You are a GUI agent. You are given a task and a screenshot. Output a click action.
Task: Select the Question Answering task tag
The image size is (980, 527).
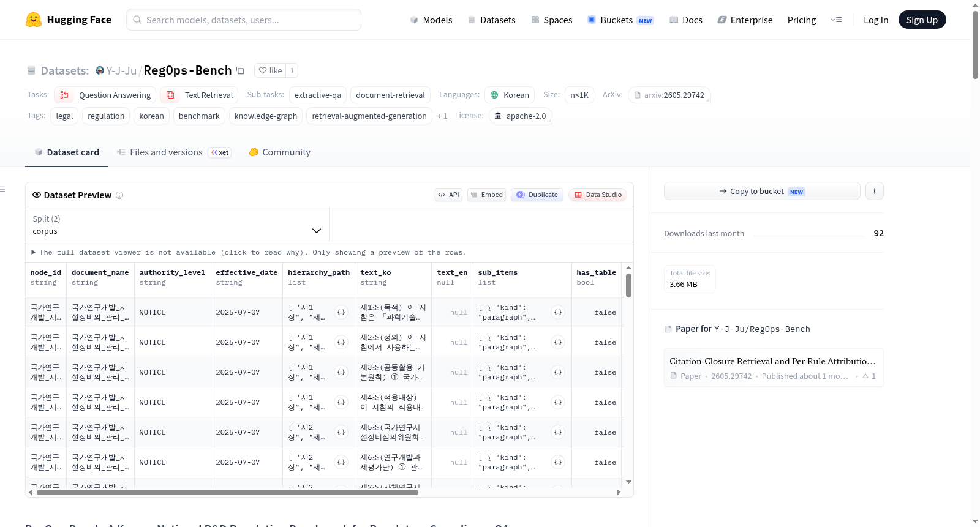[105, 95]
